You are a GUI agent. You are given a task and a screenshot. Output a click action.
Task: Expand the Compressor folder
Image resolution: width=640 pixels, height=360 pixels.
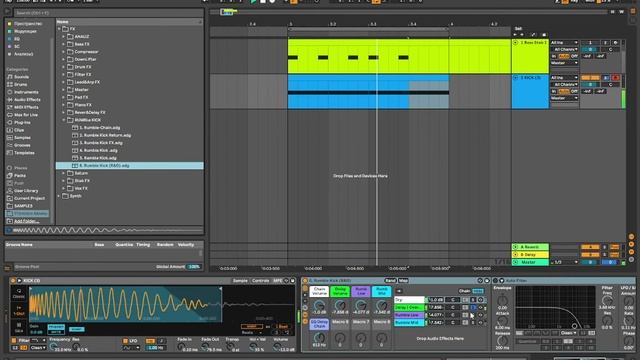64,52
